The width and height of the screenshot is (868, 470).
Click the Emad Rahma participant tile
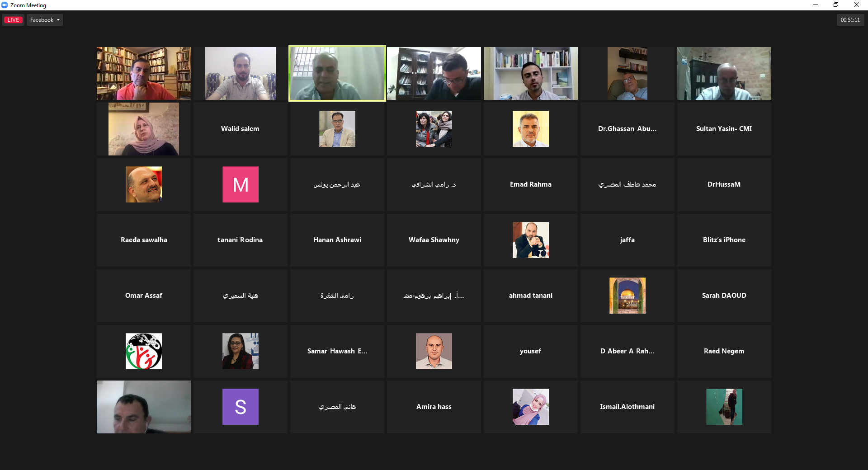530,184
